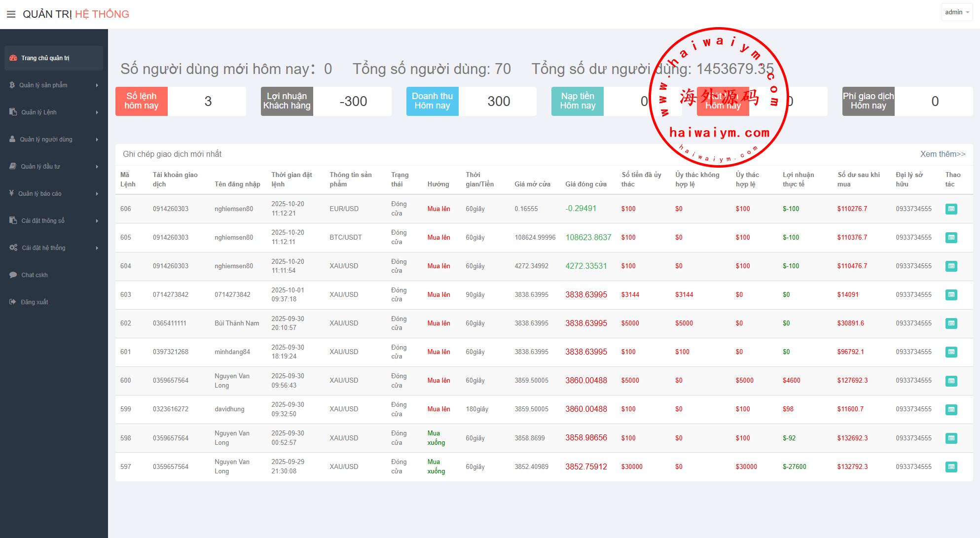Viewport: 980px width, 538px height.
Task: Expand the Cài đặt thông số submenu arrow
Action: pyautogui.click(x=97, y=221)
